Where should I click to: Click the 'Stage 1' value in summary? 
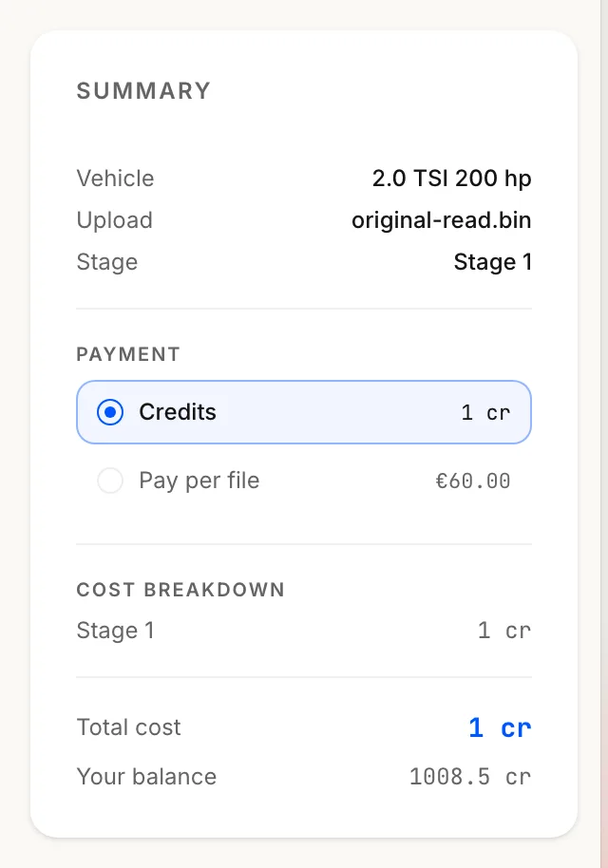(493, 262)
